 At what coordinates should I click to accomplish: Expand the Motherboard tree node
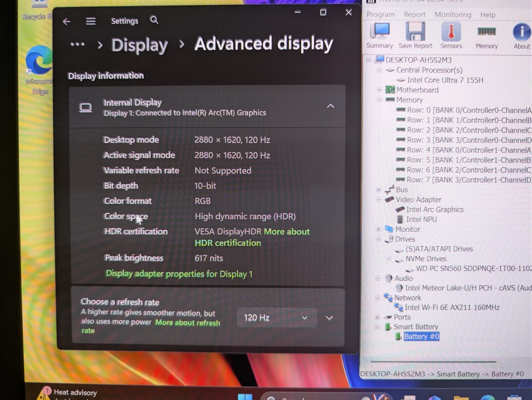click(x=379, y=90)
